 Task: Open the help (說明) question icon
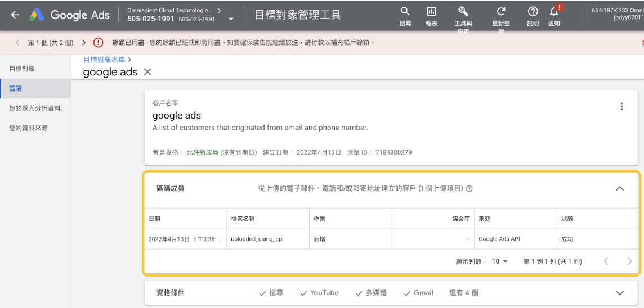click(x=533, y=12)
